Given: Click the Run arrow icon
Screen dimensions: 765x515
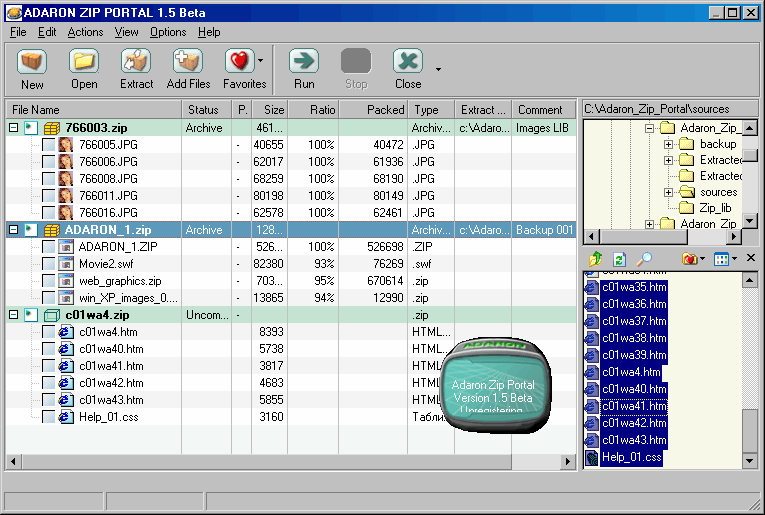Looking at the screenshot, I should point(304,62).
